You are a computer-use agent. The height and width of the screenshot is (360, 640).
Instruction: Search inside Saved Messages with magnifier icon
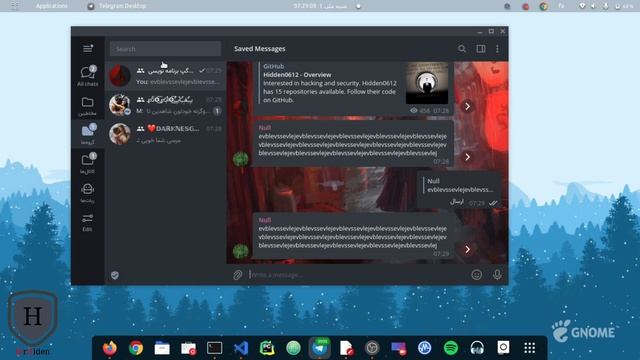tap(462, 49)
